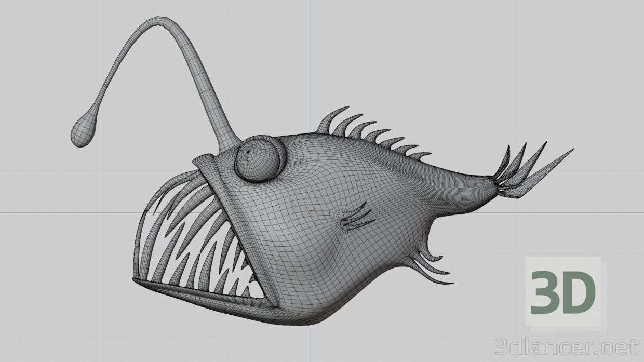The height and width of the screenshot is (362, 644).
Task: Click the horizontal gray grid line
Action: coord(52,213)
